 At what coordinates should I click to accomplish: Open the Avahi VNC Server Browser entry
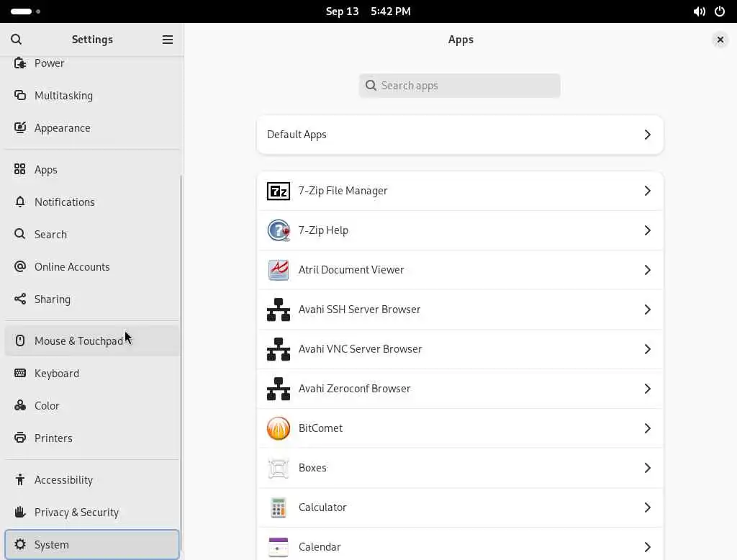(360, 349)
